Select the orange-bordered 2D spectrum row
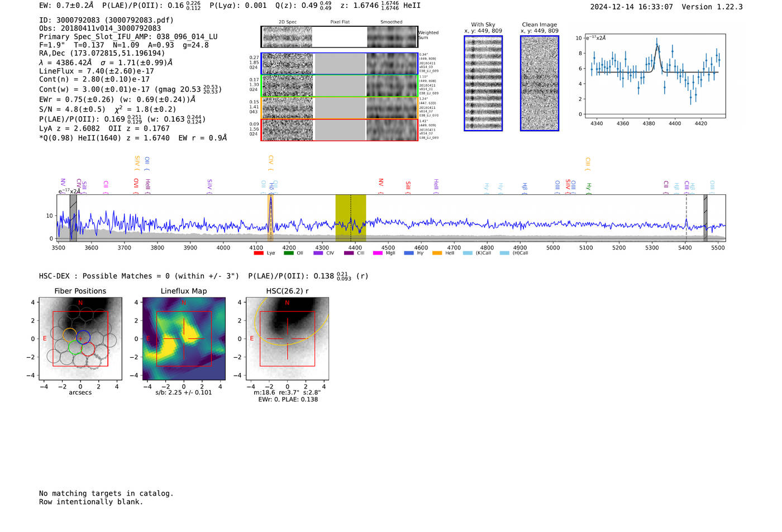 coord(340,108)
